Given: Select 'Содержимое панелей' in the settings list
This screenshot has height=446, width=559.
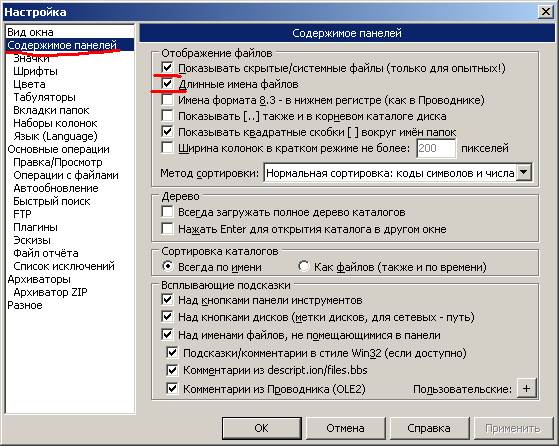Looking at the screenshot, I should click(x=62, y=45).
